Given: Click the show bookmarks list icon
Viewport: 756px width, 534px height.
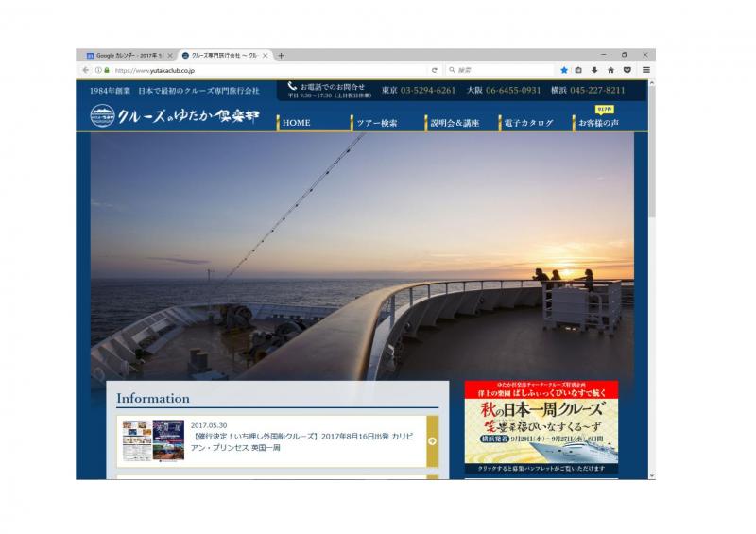Looking at the screenshot, I should point(579,70).
